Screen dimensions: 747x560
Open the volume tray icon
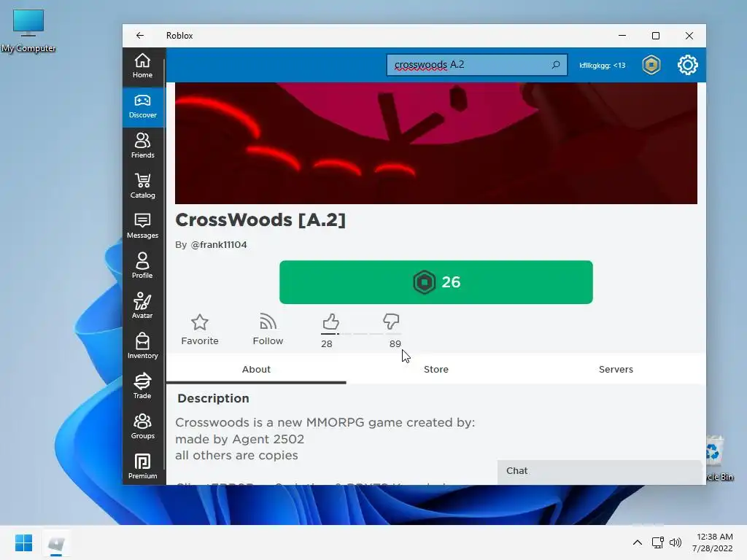coord(676,542)
